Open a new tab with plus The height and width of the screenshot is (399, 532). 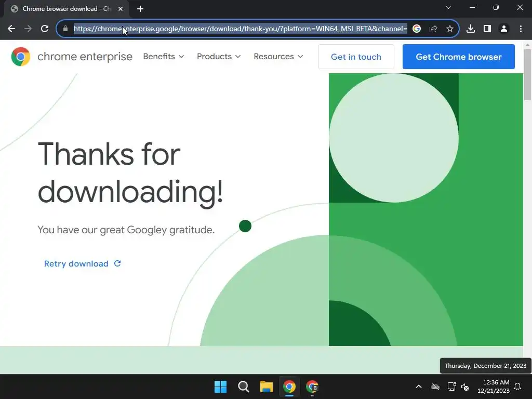pos(140,9)
